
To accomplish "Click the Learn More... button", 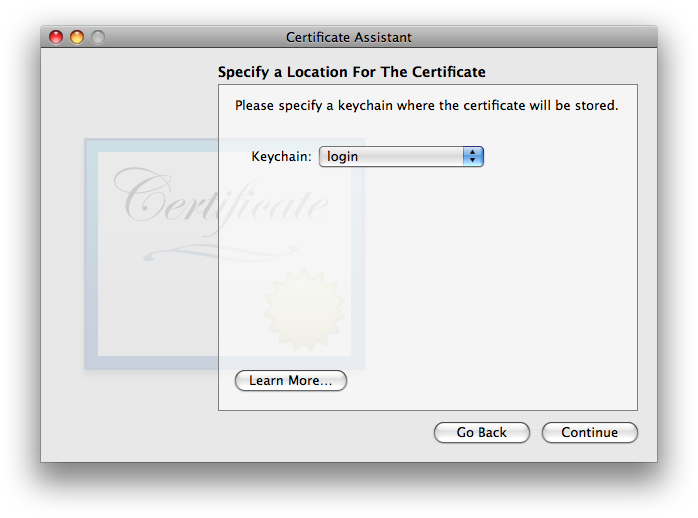I will (x=291, y=380).
